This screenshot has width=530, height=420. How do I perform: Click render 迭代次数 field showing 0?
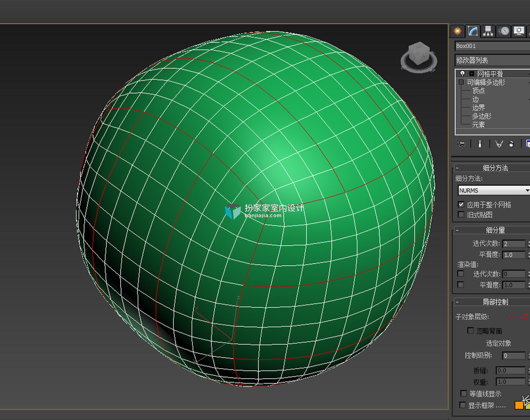click(514, 274)
